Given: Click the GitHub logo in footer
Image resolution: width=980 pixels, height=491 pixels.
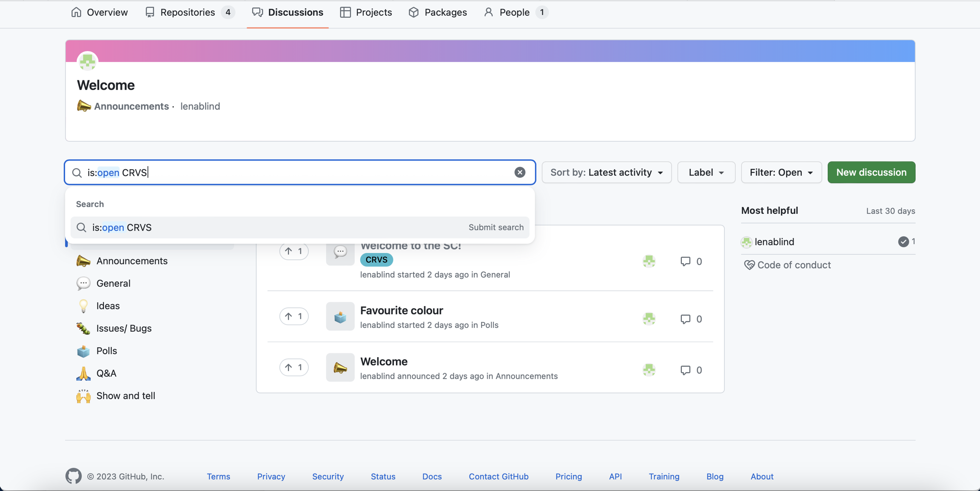Looking at the screenshot, I should [73, 476].
